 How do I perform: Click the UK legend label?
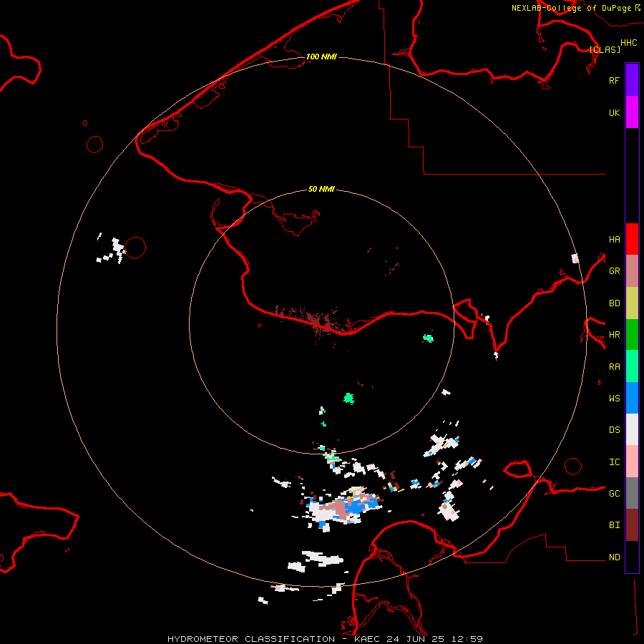click(614, 113)
